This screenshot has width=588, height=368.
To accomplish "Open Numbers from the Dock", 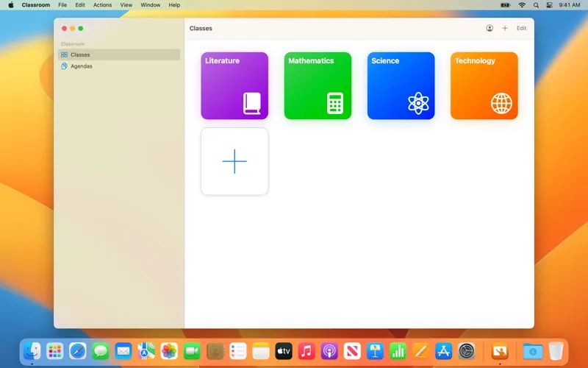I will coord(398,352).
